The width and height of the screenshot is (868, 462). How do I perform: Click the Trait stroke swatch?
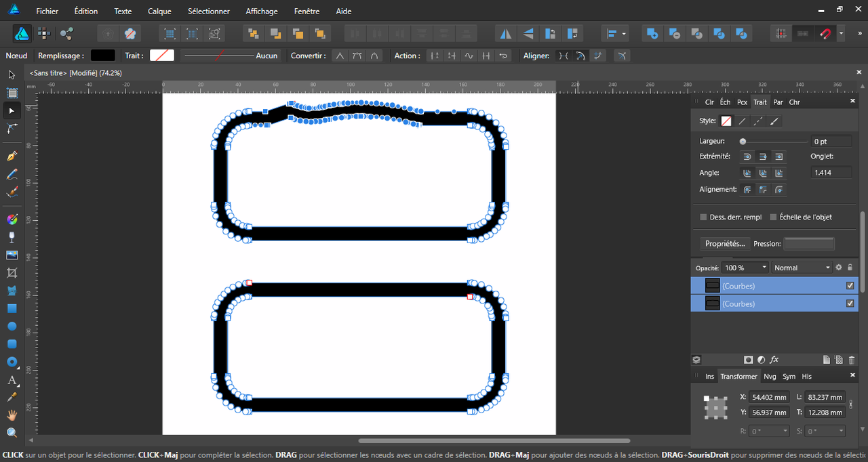click(162, 56)
